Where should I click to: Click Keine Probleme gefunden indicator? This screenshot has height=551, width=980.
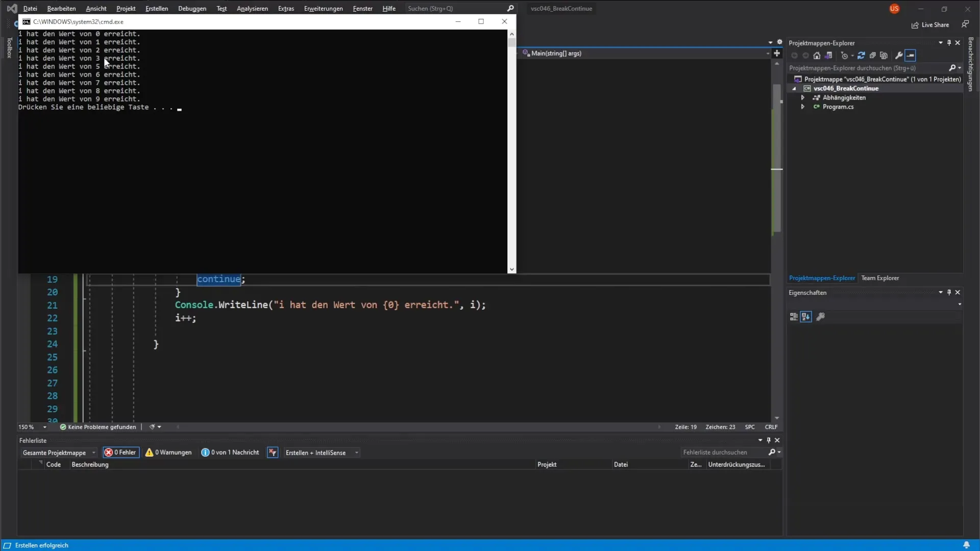point(98,427)
